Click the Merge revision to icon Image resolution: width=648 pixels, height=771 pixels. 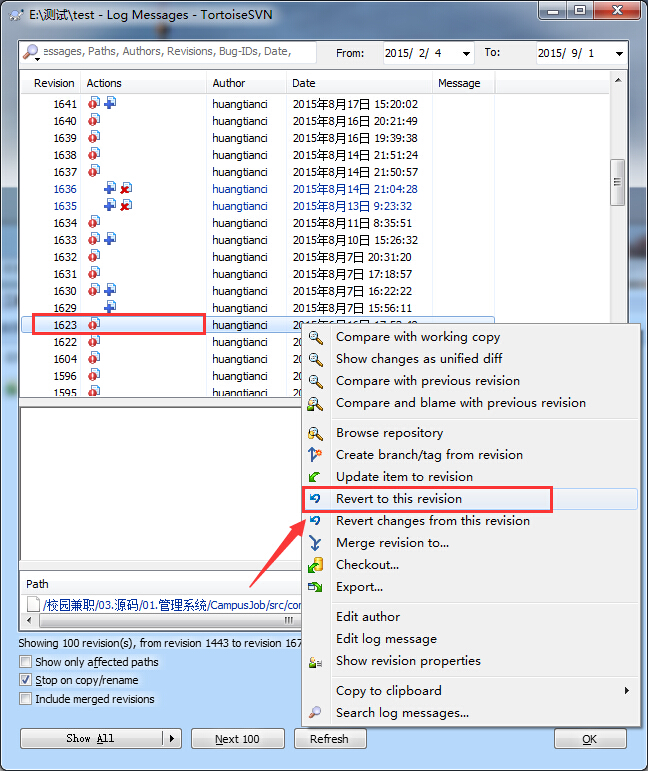tap(315, 543)
